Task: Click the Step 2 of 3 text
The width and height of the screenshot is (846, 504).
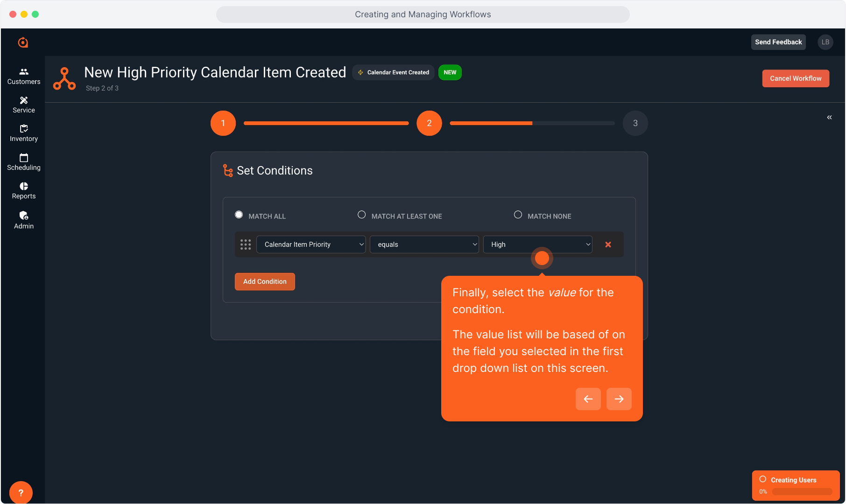Action: [x=102, y=88]
